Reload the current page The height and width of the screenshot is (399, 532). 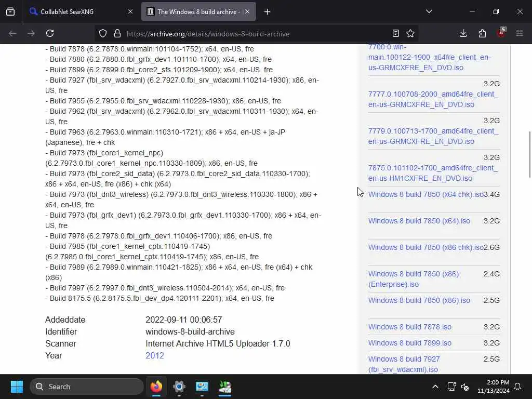(x=50, y=34)
